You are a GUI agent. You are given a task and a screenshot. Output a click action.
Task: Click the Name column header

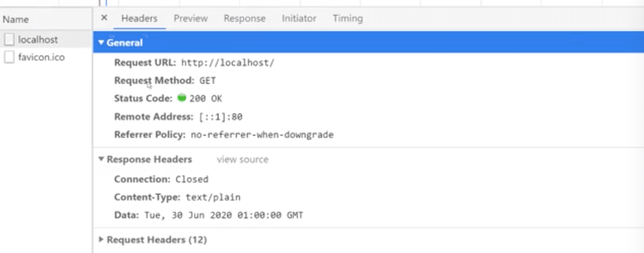click(16, 20)
